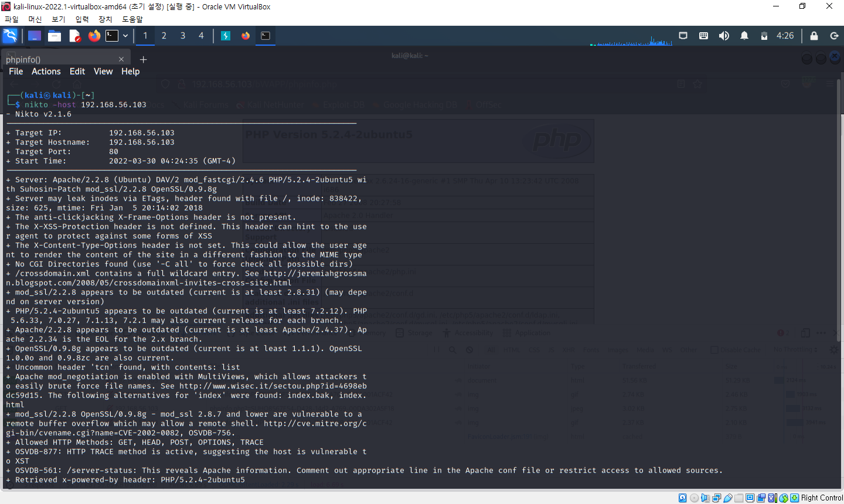Image resolution: width=844 pixels, height=504 pixels.
Task: Click the Nikto v2.1.6 version line
Action: coord(39,114)
